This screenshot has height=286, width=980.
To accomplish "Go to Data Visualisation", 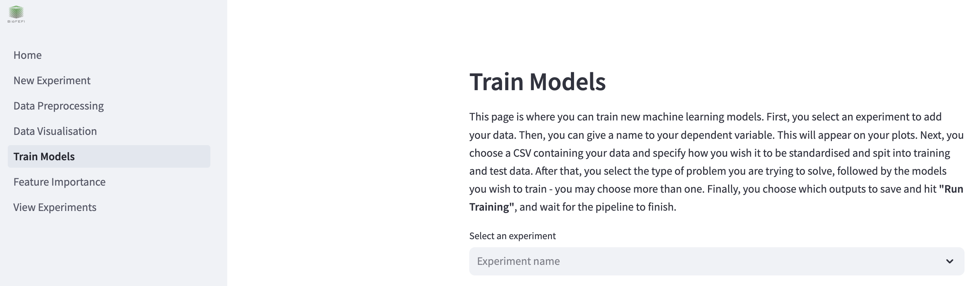I will tap(55, 131).
